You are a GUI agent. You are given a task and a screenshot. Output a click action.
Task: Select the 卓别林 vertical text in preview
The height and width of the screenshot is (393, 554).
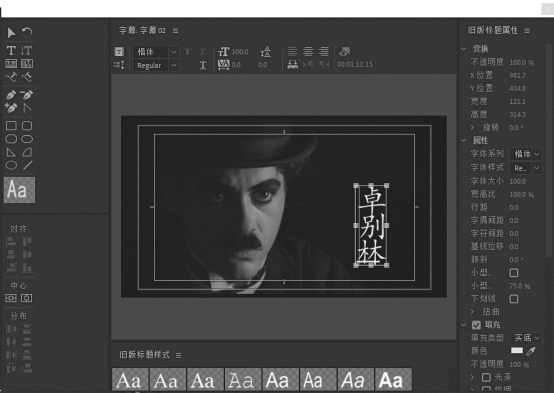pyautogui.click(x=371, y=225)
